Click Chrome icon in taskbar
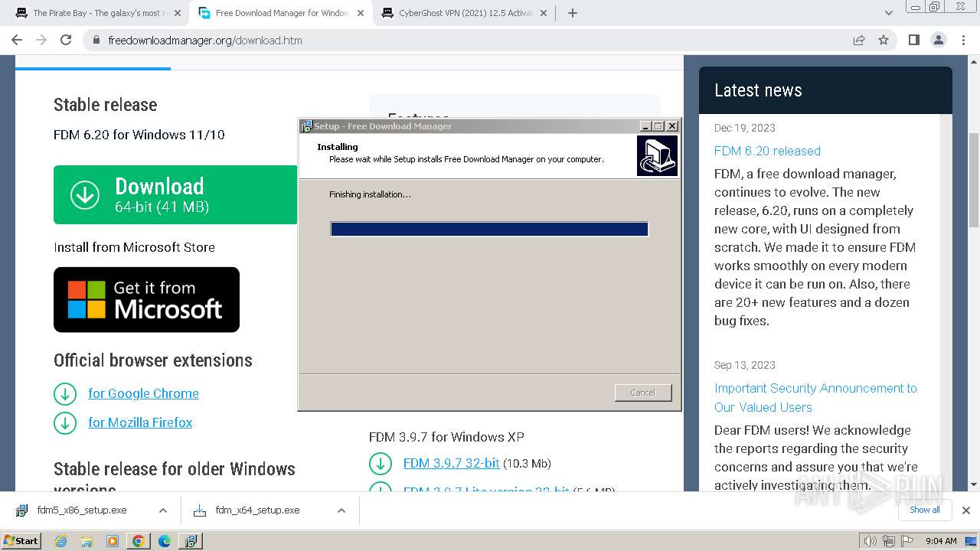The height and width of the screenshot is (551, 980). 138,541
